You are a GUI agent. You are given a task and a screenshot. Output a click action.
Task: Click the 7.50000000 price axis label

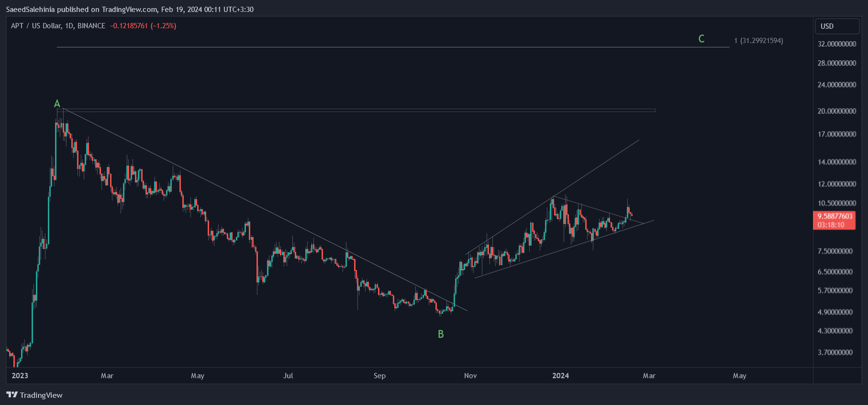point(835,251)
